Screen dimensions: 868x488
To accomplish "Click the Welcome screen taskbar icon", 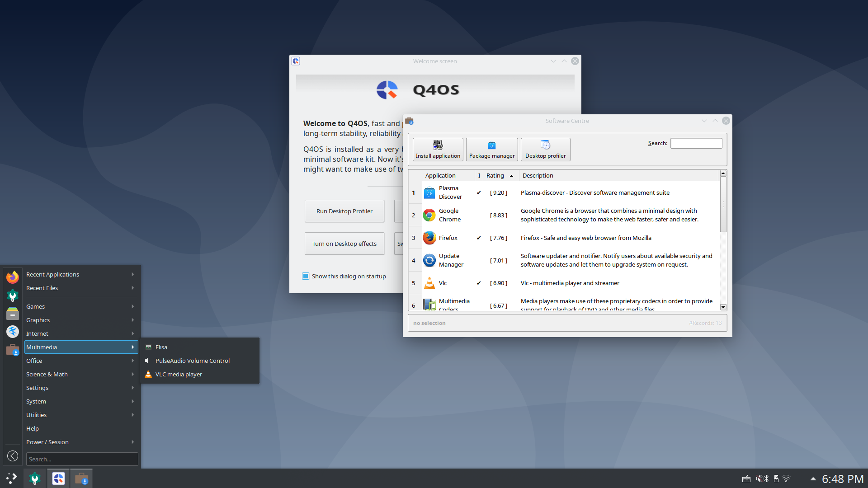I will coord(58,479).
